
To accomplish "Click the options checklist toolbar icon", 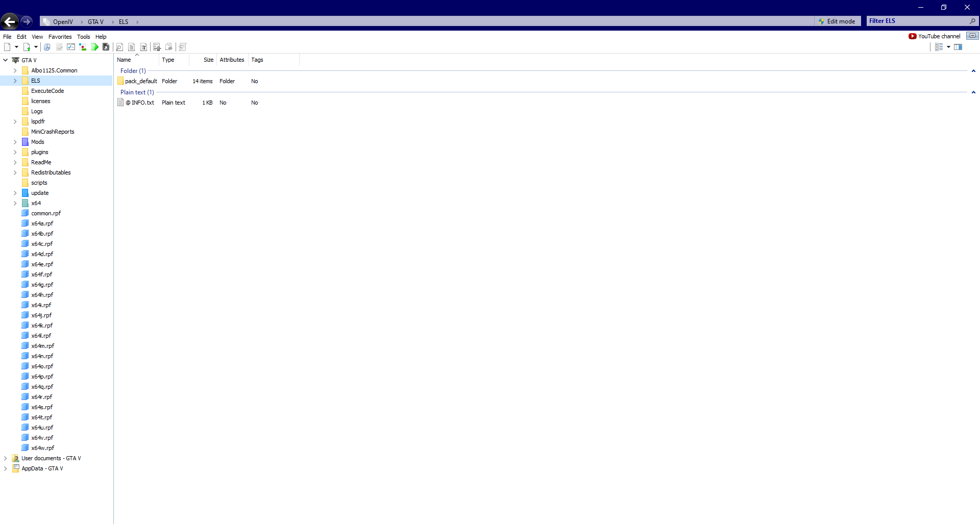I will pos(71,47).
